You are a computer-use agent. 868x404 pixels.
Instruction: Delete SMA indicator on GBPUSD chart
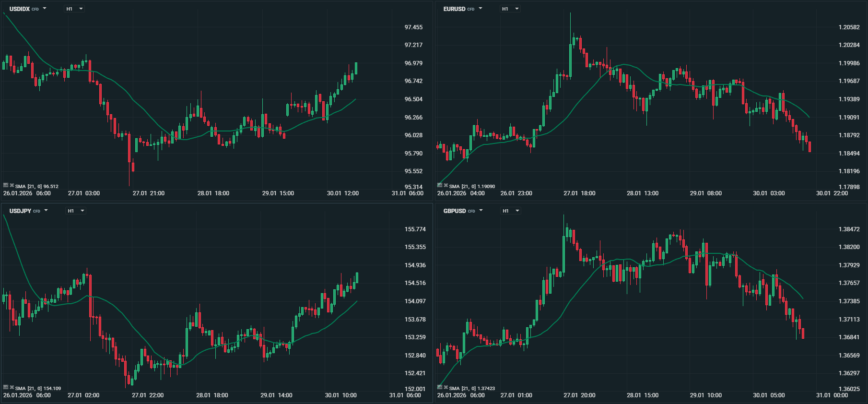coord(446,387)
